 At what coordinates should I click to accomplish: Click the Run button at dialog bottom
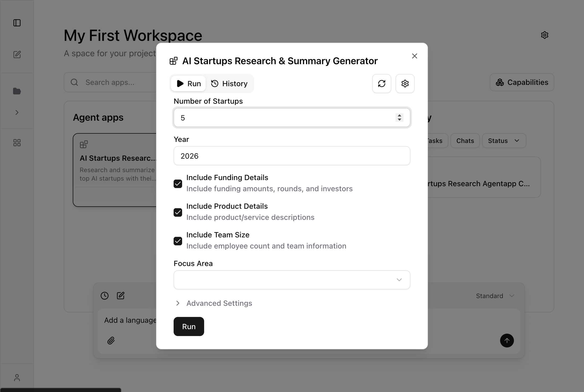(188, 326)
